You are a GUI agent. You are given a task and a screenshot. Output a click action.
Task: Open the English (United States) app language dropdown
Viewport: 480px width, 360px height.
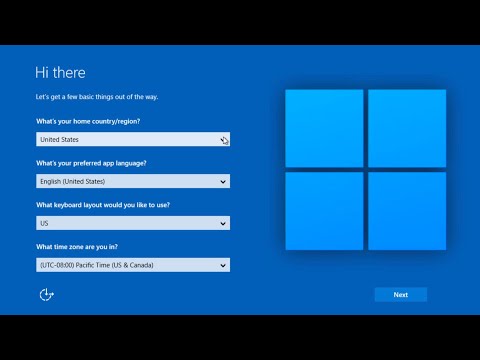point(133,181)
